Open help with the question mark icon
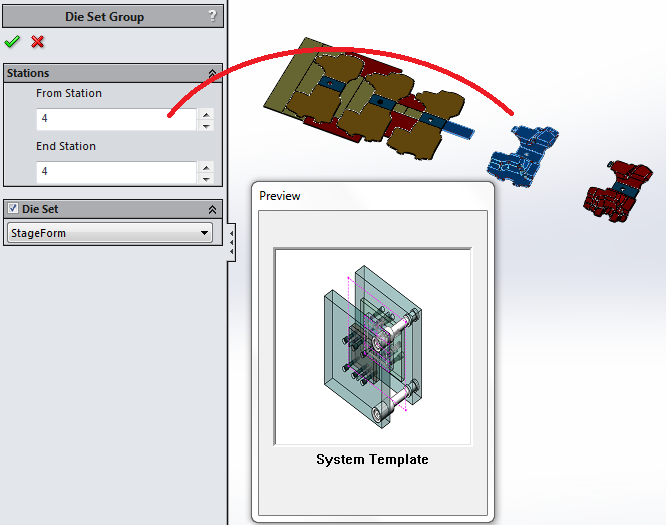Viewport: 666px width, 525px height. click(x=212, y=16)
